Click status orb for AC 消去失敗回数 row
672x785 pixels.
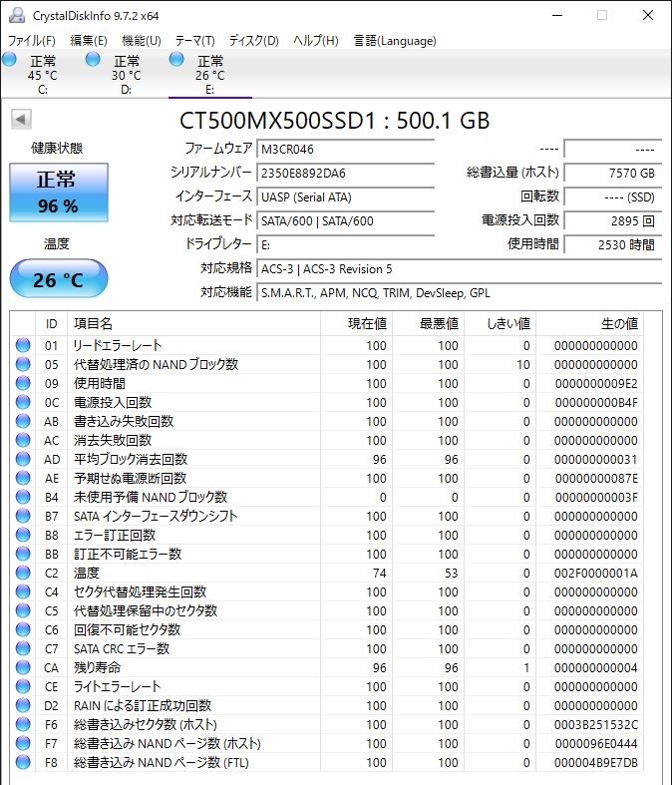(x=23, y=440)
